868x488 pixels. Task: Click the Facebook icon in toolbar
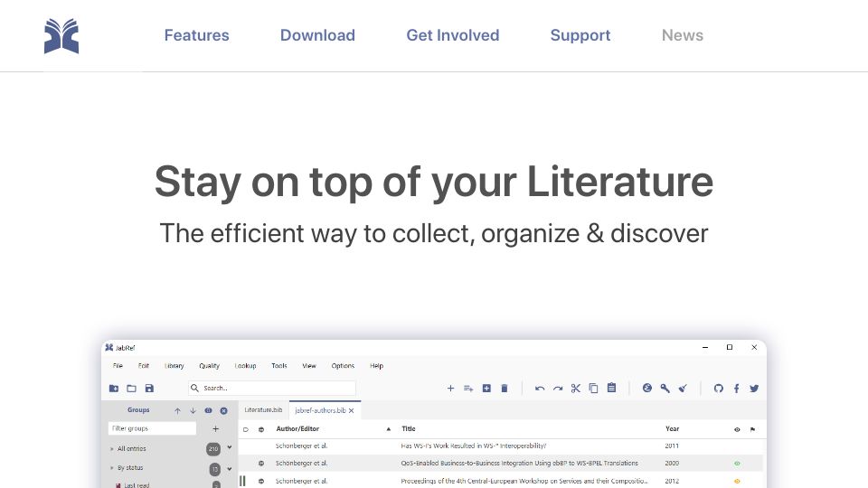tap(736, 389)
